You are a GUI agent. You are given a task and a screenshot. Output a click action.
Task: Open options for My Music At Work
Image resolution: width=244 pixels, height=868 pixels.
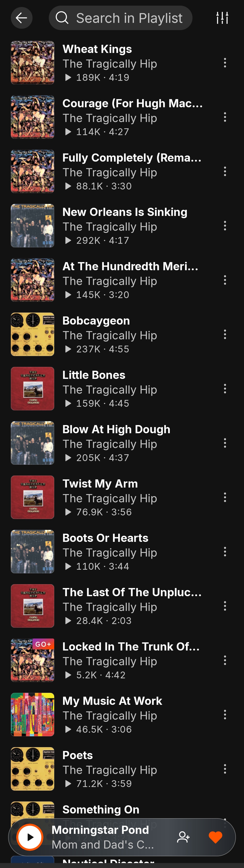coord(225,715)
